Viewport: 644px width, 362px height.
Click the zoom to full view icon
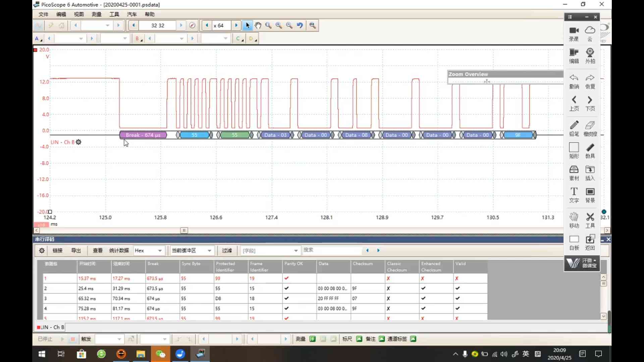pyautogui.click(x=312, y=25)
